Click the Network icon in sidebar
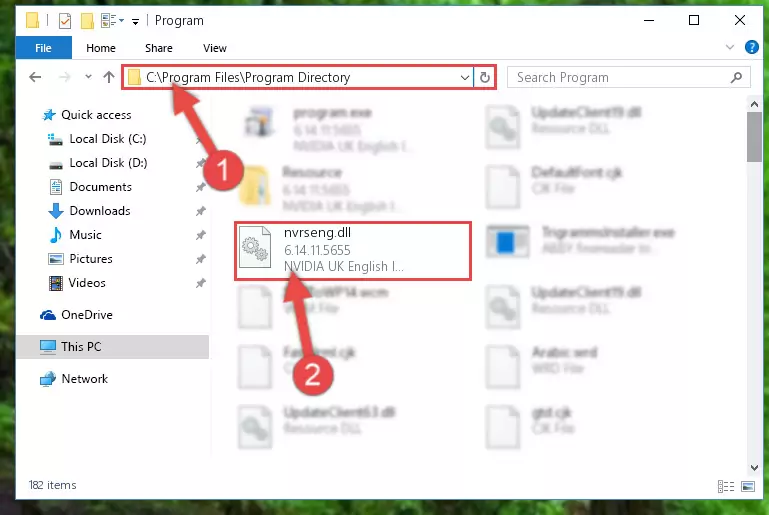Screen dimensions: 769x515 pyautogui.click(x=48, y=379)
